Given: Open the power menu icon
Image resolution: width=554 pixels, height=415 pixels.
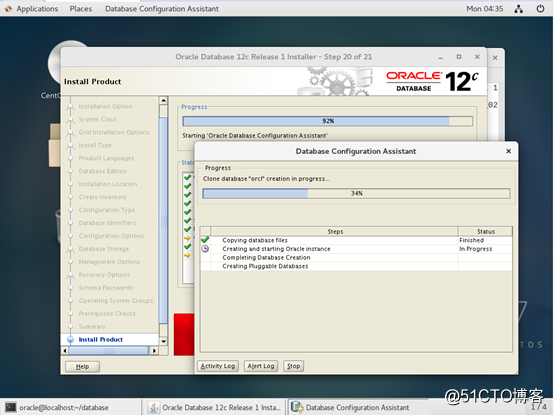Looking at the screenshot, I should click(540, 8).
